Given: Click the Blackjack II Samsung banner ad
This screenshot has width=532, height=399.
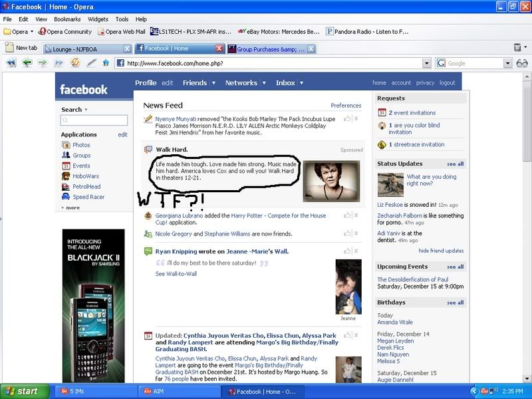Looking at the screenshot, I should tap(93, 306).
